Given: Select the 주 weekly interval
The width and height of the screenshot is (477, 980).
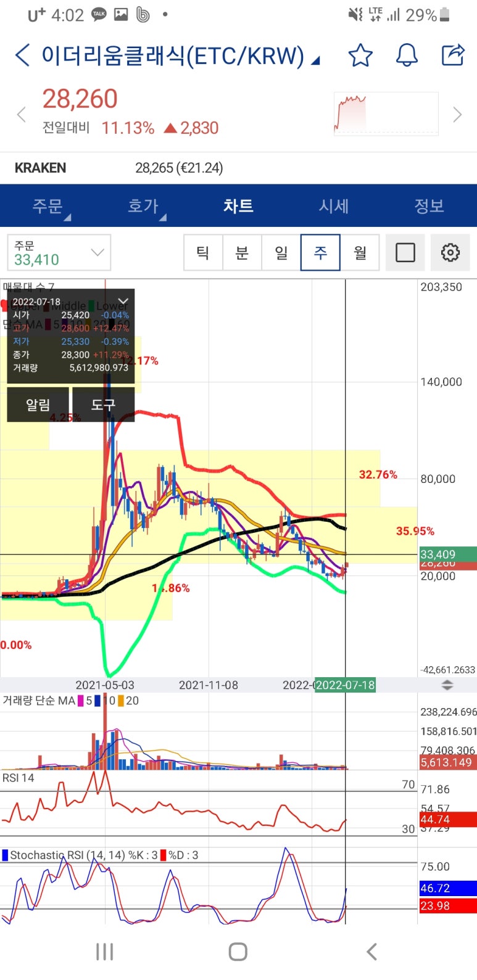Looking at the screenshot, I should pos(320,253).
